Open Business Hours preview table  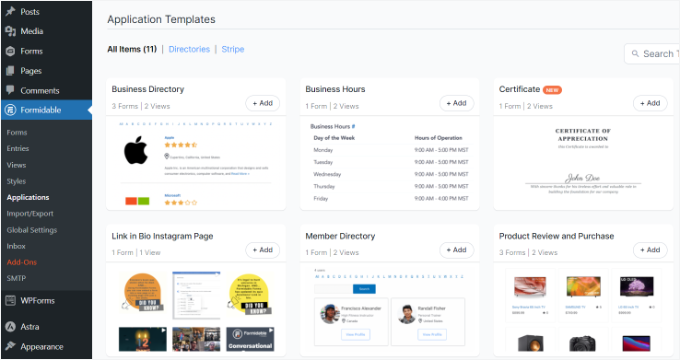coord(389,163)
